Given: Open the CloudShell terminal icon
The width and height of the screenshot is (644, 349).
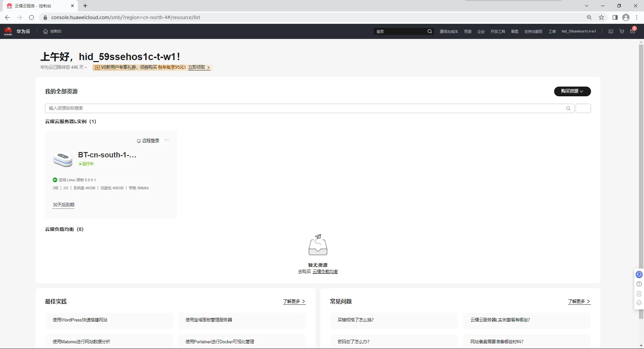Looking at the screenshot, I should (x=611, y=31).
